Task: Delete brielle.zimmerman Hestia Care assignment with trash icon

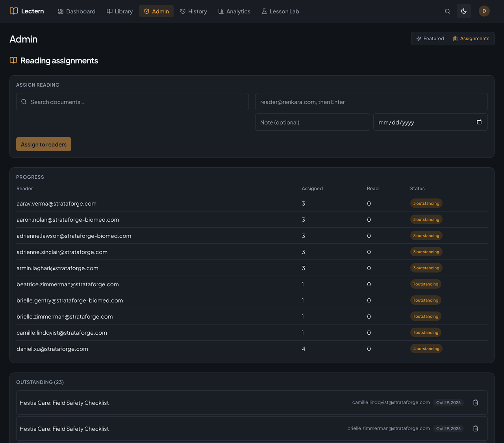Action: tap(476, 428)
